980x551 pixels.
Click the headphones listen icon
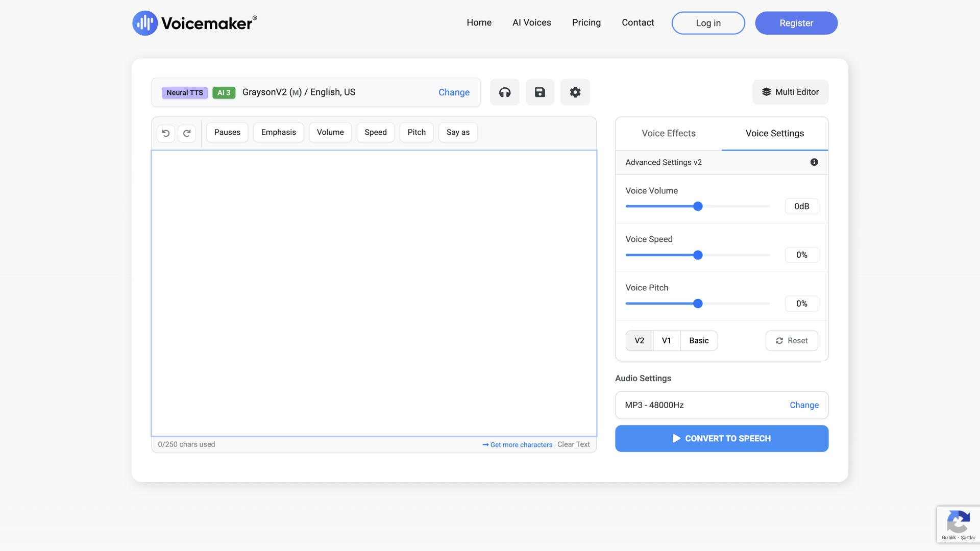click(x=504, y=92)
